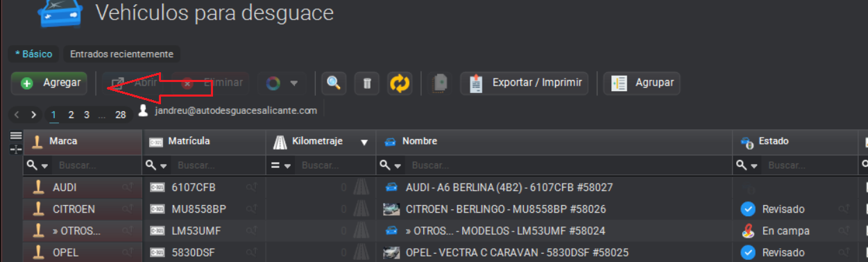Screen dimensions: 868x262
Task: Open the grid hamburger menu icon
Action: [x=16, y=136]
